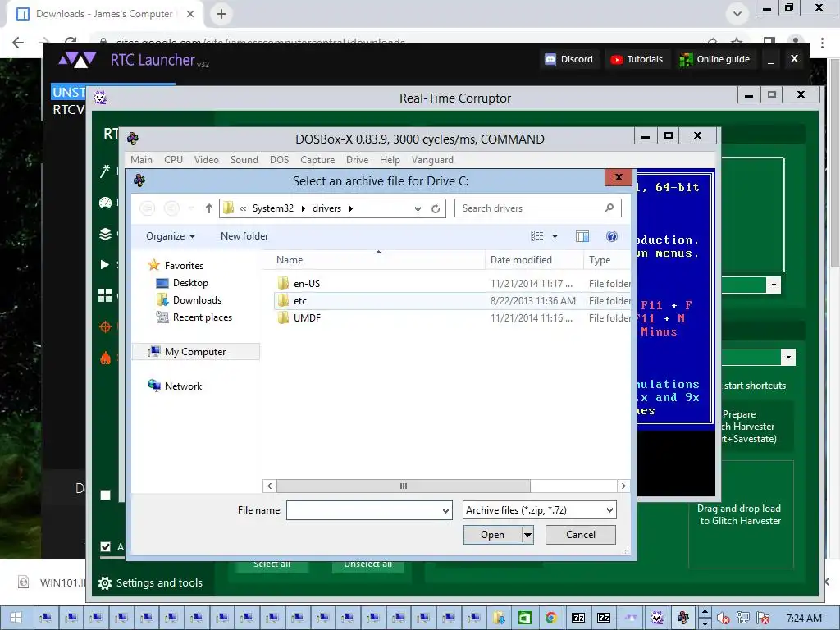Expand the address bar path history dropdown

click(418, 209)
